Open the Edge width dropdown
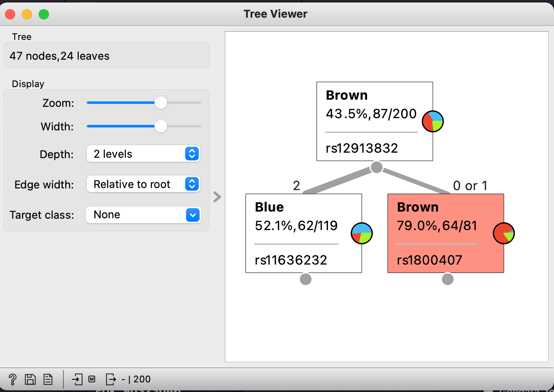The image size is (554, 392). coord(143,184)
